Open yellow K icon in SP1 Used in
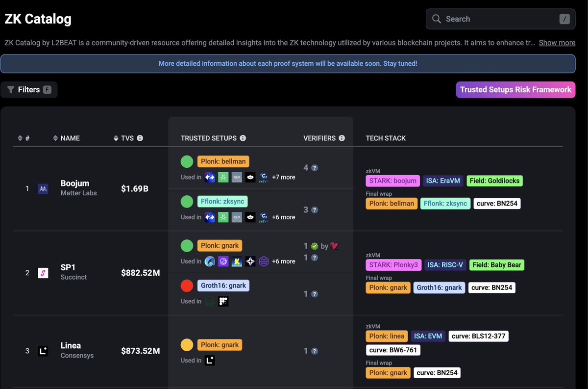Viewport: 588px width, 389px height. pyautogui.click(x=237, y=261)
